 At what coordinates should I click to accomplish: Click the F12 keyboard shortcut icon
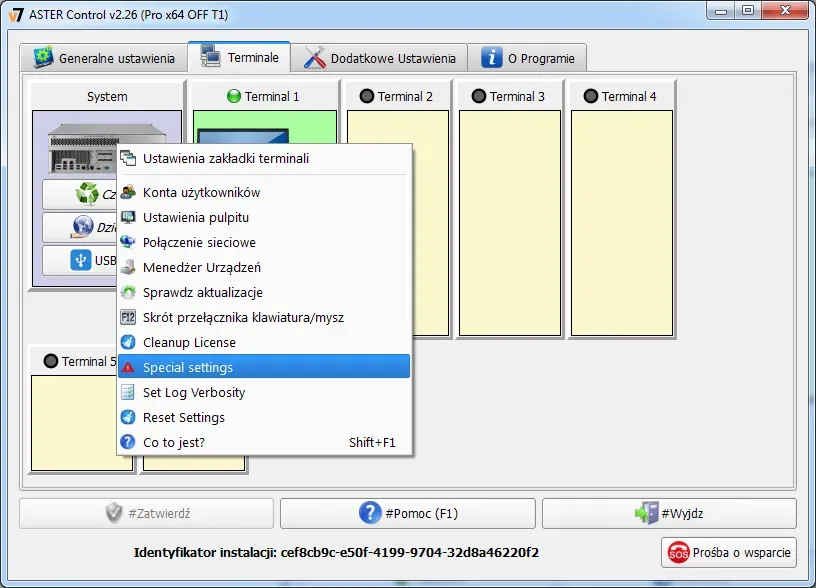click(x=128, y=317)
